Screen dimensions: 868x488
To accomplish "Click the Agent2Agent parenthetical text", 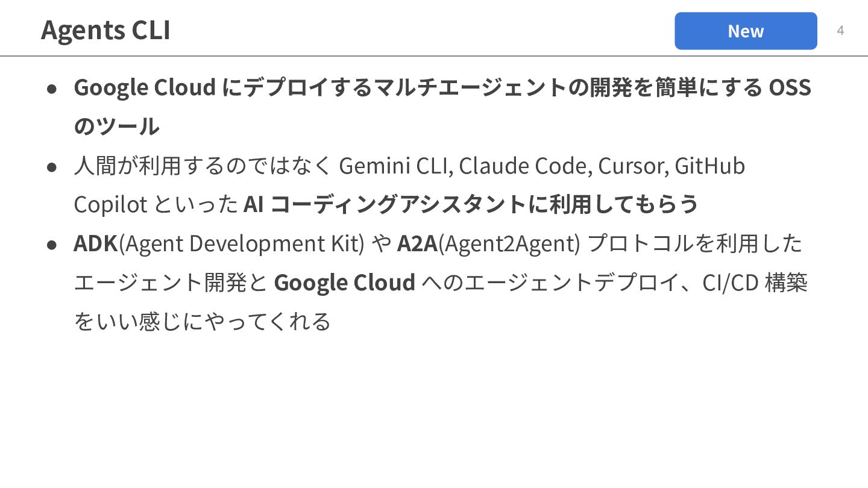I will (509, 243).
